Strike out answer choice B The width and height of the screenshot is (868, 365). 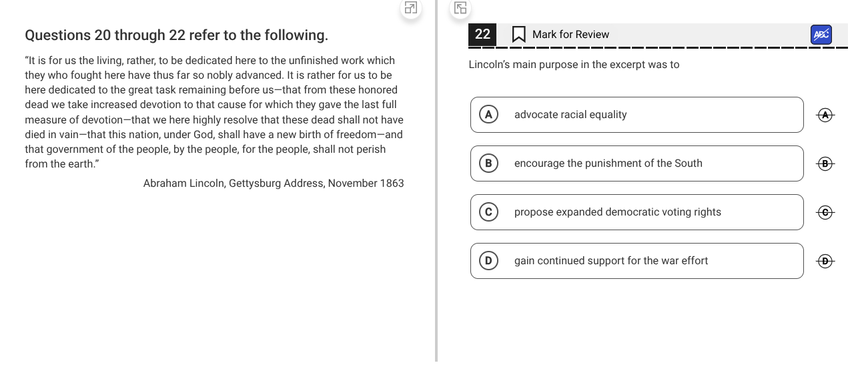click(825, 163)
